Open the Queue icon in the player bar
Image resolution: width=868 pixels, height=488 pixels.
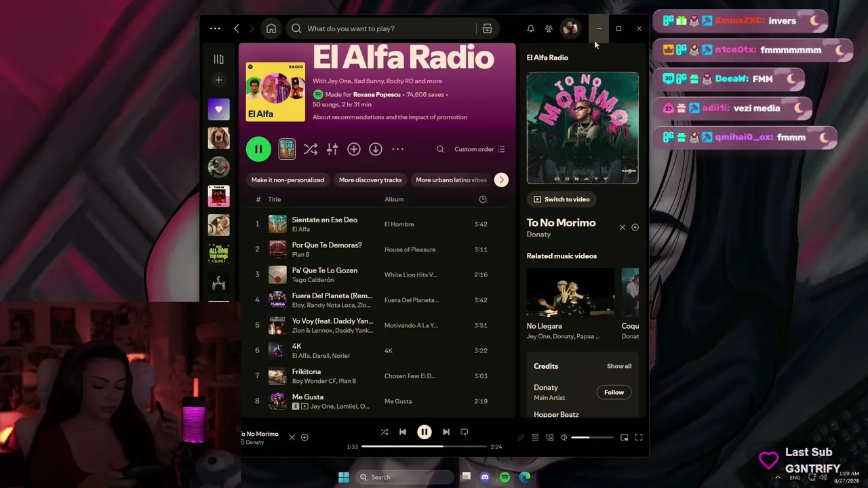coord(535,437)
